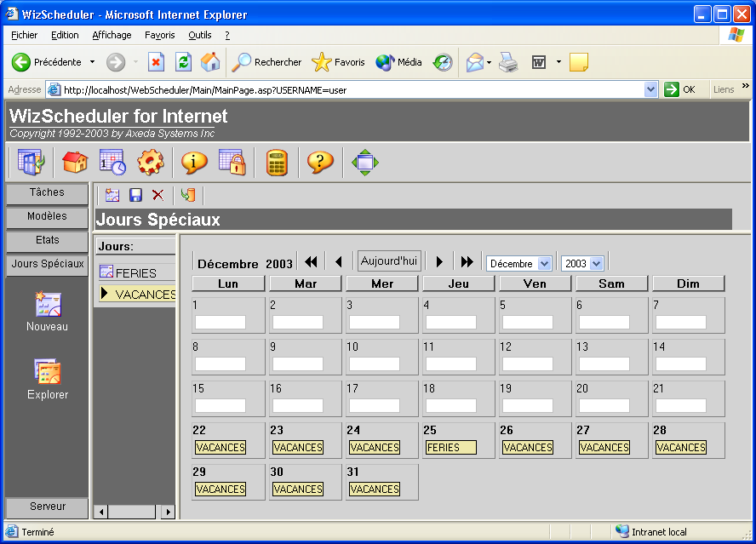The height and width of the screenshot is (544, 756).
Task: Select VACANCES in the Jours list
Action: tap(137, 295)
